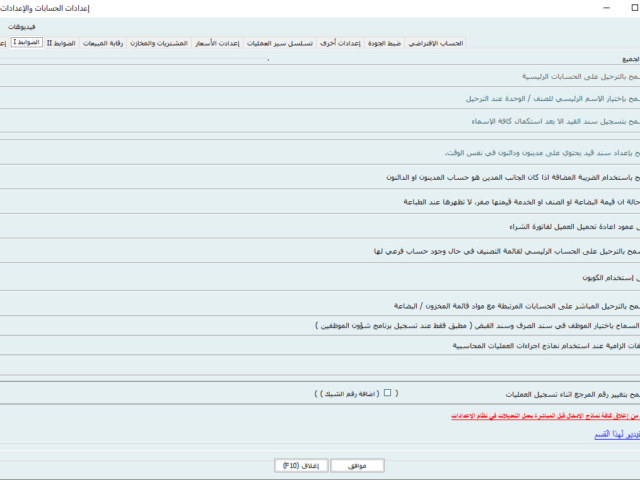This screenshot has width=640, height=480.
Task: Minimize the إعدادات الحسابات window
Action: coord(607,8)
